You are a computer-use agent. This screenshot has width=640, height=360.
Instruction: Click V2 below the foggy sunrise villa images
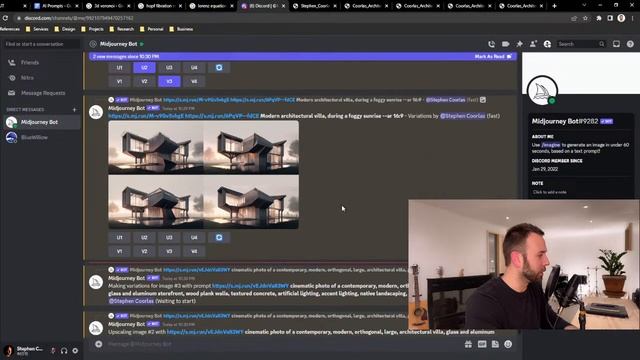click(144, 251)
